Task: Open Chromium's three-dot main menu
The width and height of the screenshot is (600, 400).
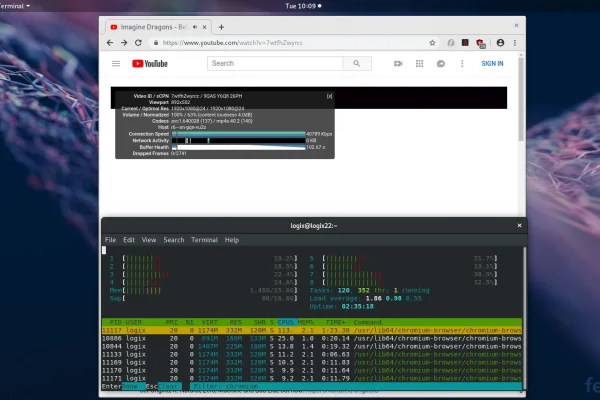Action: 516,43
